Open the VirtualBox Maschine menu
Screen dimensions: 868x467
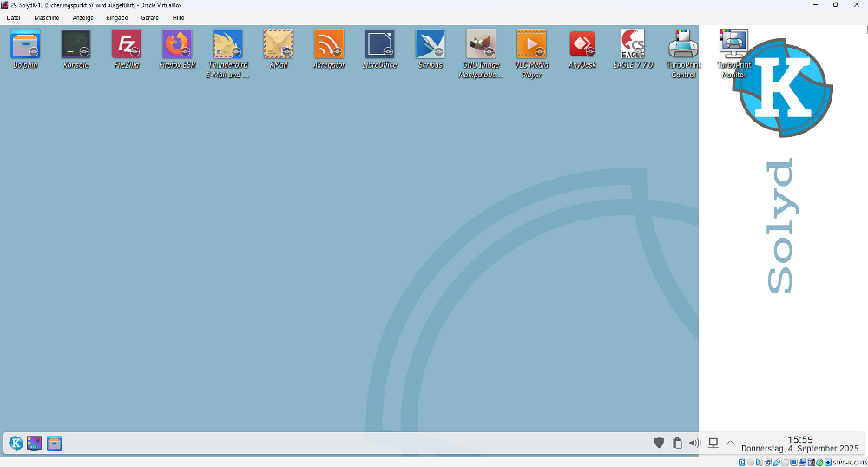47,17
